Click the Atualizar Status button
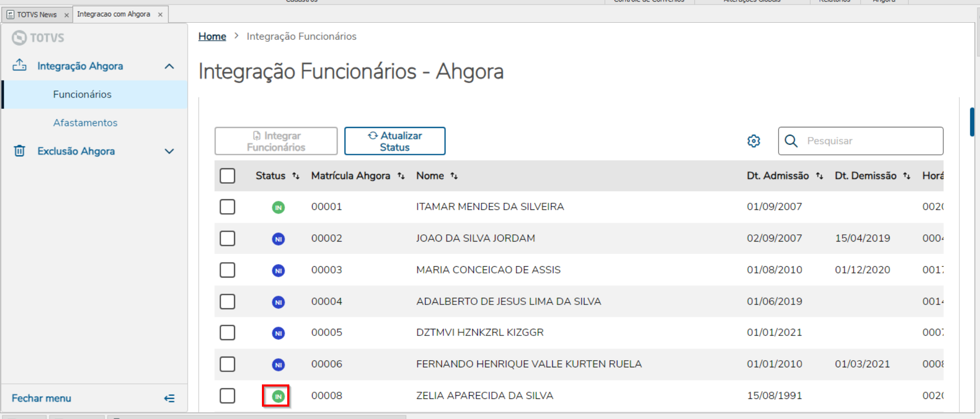 [395, 141]
